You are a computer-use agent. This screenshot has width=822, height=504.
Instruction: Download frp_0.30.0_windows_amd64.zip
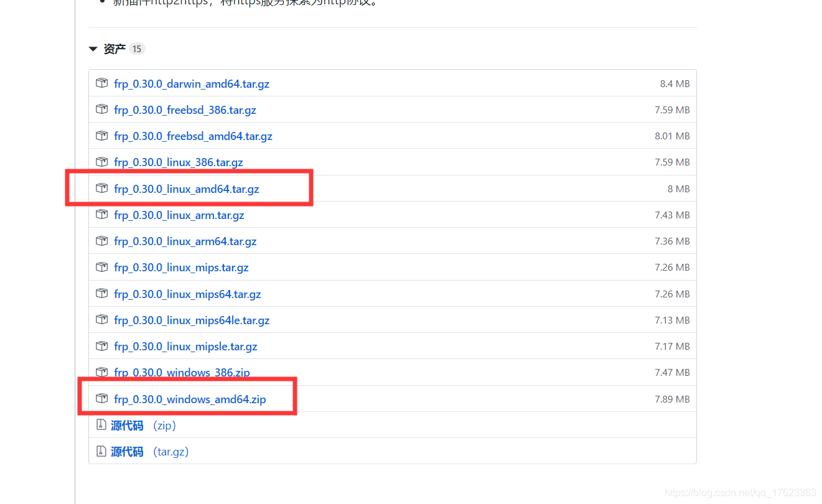coord(190,399)
